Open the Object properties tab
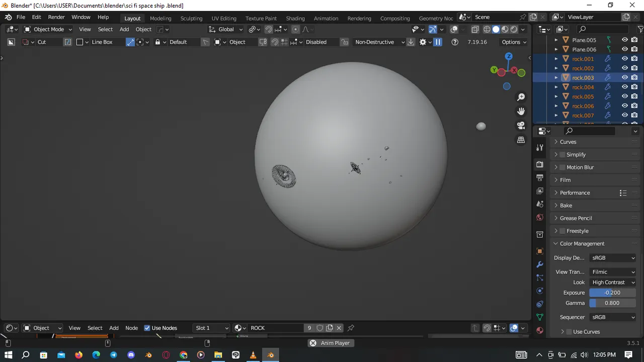This screenshot has height=362, width=644. [x=540, y=251]
